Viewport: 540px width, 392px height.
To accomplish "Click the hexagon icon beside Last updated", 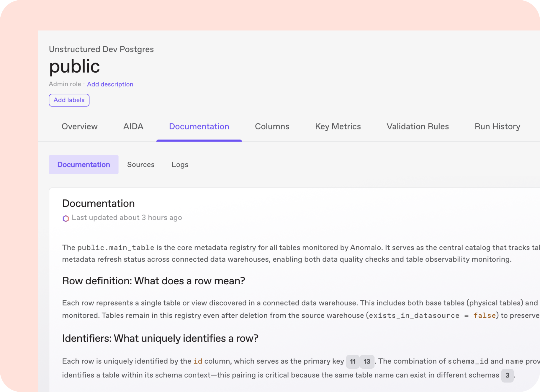I will (x=66, y=218).
